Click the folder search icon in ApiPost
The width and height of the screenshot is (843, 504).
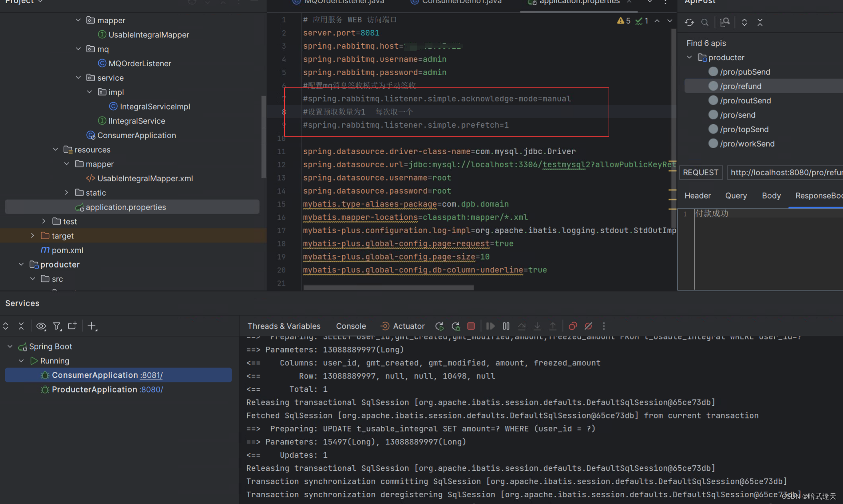tap(725, 22)
